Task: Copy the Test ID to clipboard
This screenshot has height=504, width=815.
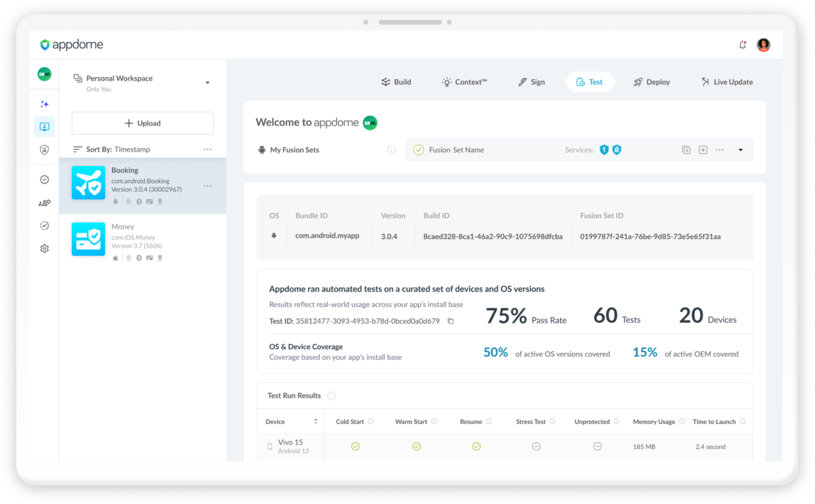Action: (x=451, y=321)
